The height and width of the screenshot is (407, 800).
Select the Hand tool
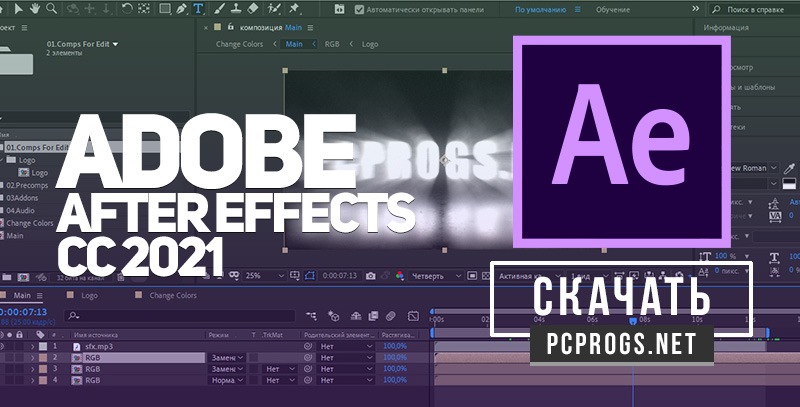[35, 8]
